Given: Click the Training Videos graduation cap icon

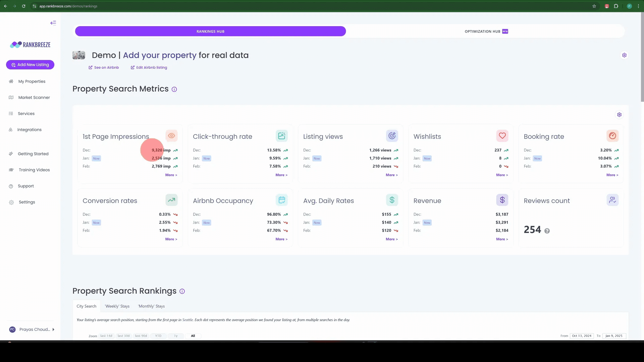Looking at the screenshot, I should click(x=11, y=170).
